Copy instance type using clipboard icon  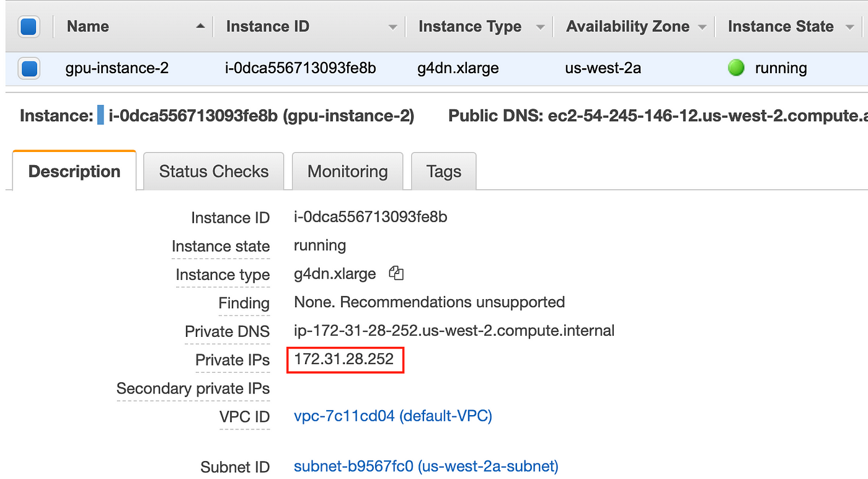pyautogui.click(x=396, y=273)
